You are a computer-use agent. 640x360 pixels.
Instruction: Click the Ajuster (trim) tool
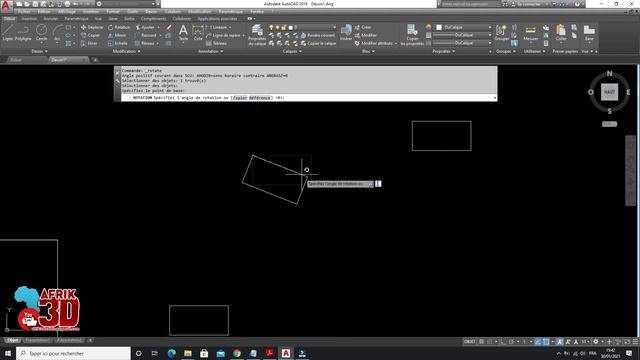point(145,27)
